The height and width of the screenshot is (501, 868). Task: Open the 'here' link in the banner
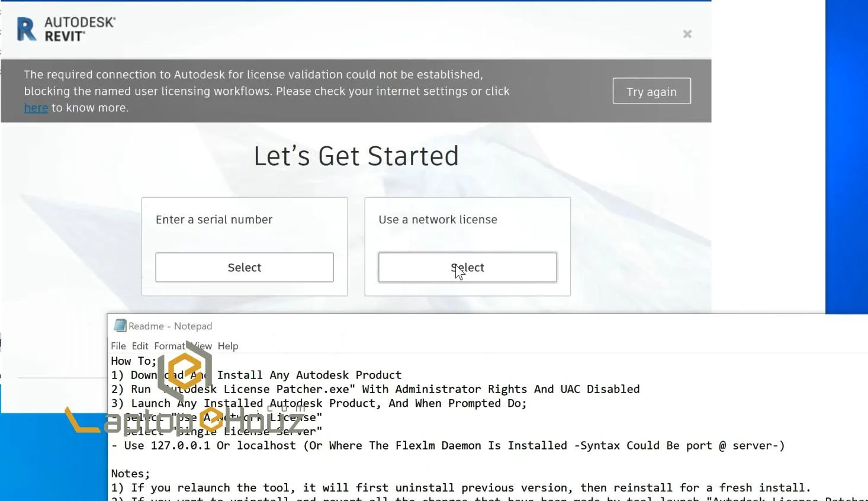[x=36, y=108]
